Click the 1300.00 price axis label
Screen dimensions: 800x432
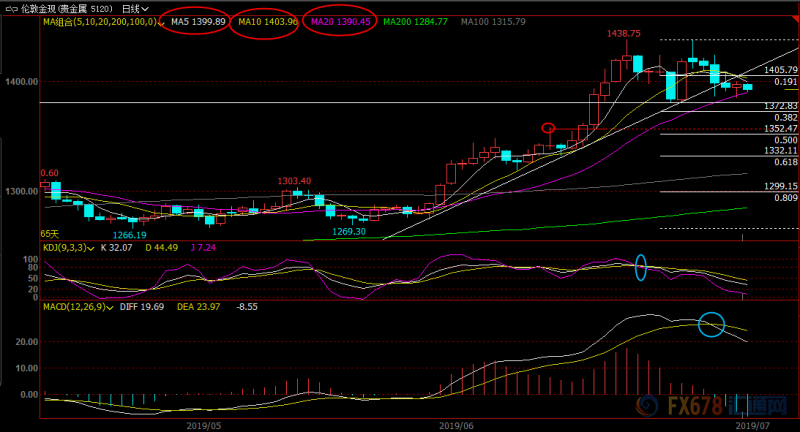(x=21, y=191)
